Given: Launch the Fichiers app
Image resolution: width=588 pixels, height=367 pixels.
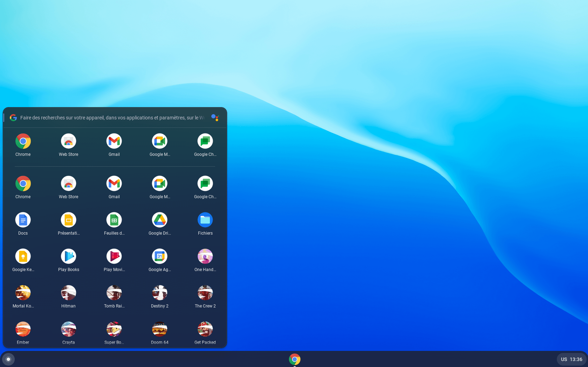Looking at the screenshot, I should point(205,220).
